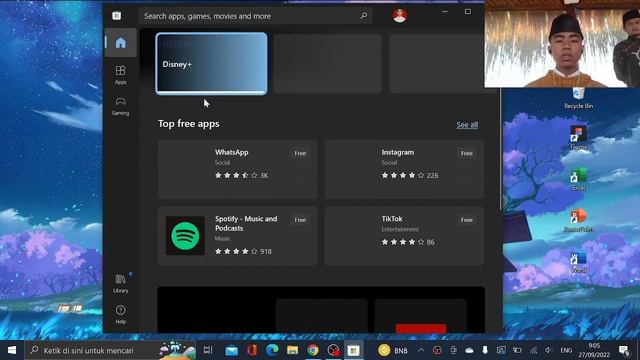Open the Mail app from taskbar
This screenshot has width=640, height=360.
click(231, 350)
